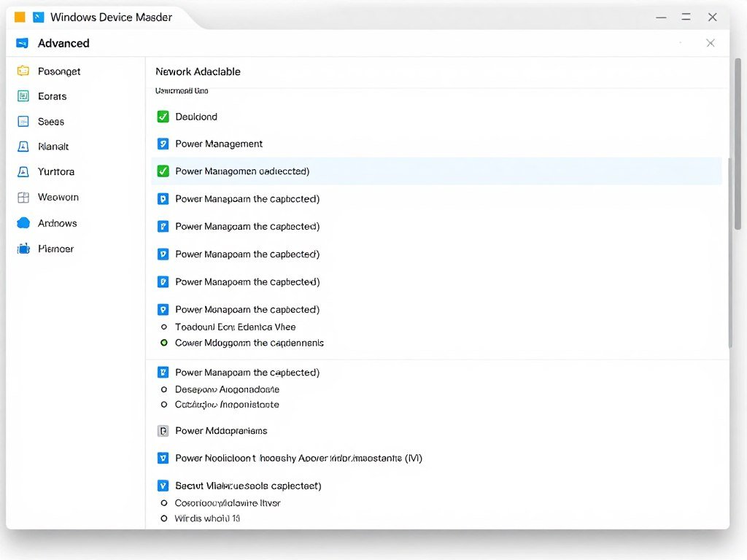Click the Plemoer icon in sidebar

(x=23, y=249)
